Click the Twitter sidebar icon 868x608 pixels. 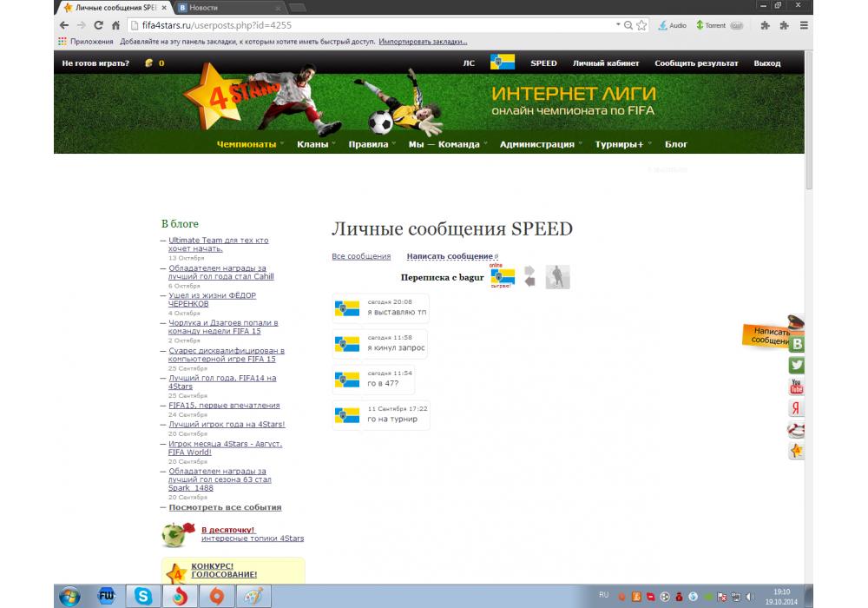tap(796, 366)
